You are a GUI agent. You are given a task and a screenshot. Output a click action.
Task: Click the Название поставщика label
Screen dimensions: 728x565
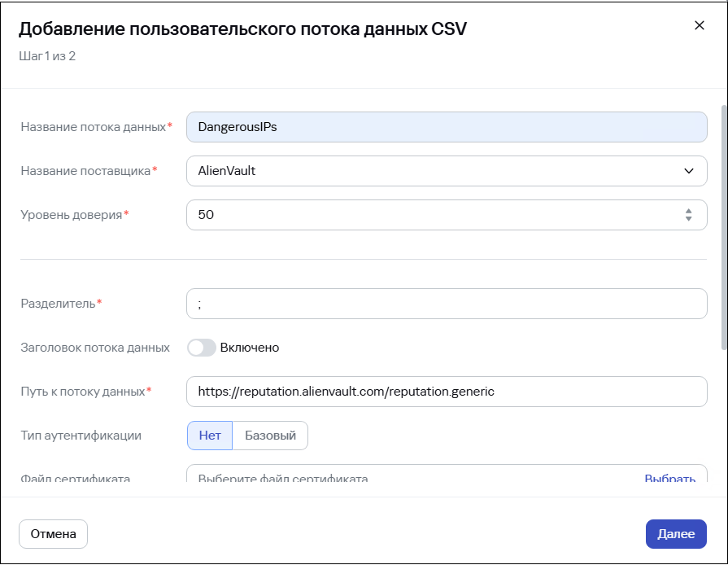pos(85,171)
